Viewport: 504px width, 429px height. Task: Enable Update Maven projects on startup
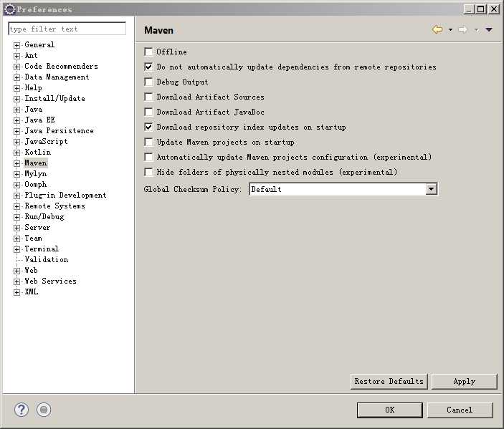point(148,143)
